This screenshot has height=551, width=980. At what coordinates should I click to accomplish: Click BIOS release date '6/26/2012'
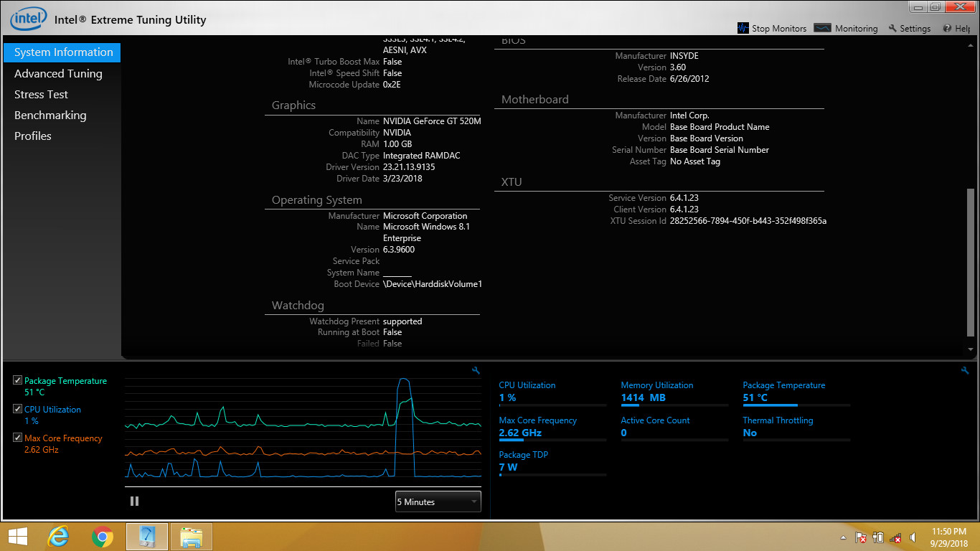[689, 79]
